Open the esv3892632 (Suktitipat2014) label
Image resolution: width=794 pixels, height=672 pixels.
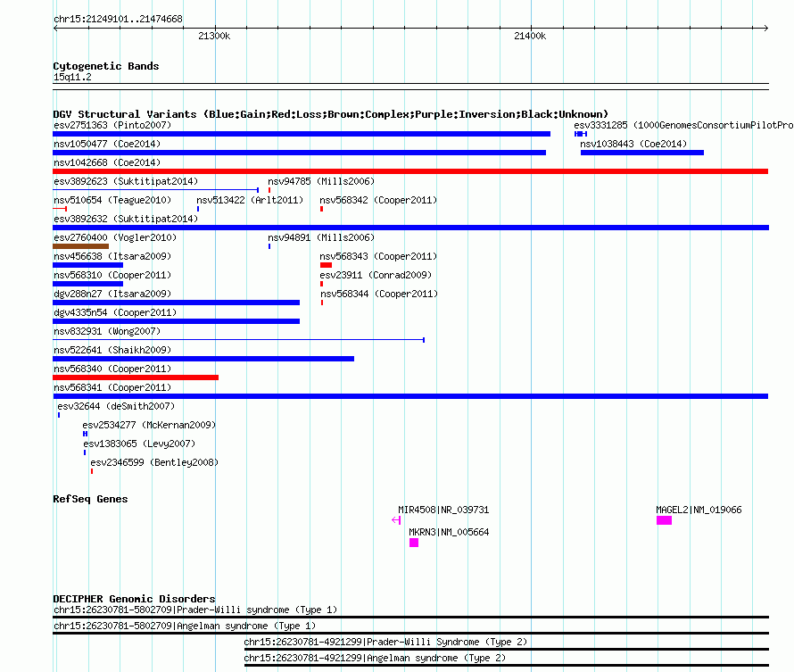coord(126,219)
